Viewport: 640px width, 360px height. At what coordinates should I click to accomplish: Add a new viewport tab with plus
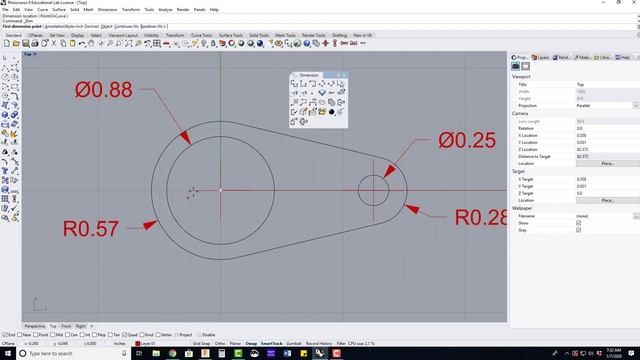[92, 326]
